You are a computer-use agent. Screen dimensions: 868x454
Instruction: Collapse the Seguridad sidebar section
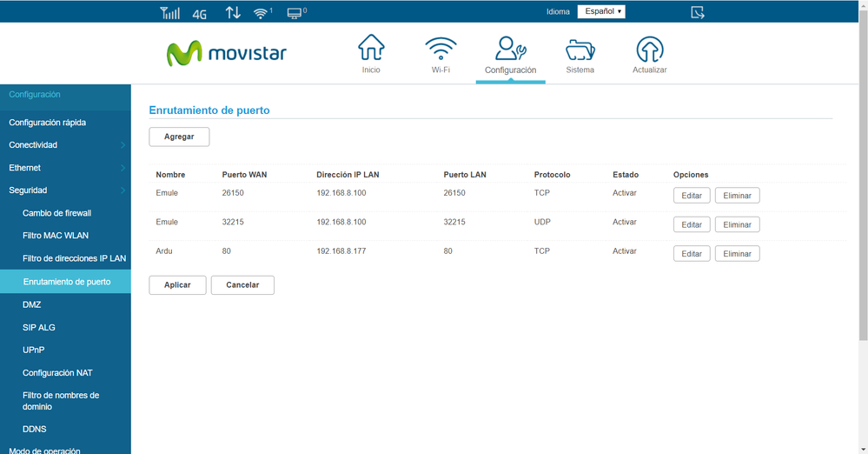pyautogui.click(x=65, y=190)
